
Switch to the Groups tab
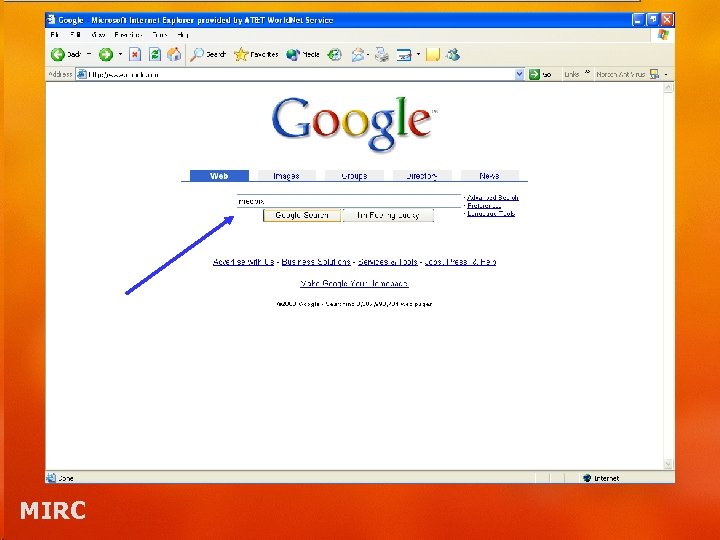click(x=354, y=176)
